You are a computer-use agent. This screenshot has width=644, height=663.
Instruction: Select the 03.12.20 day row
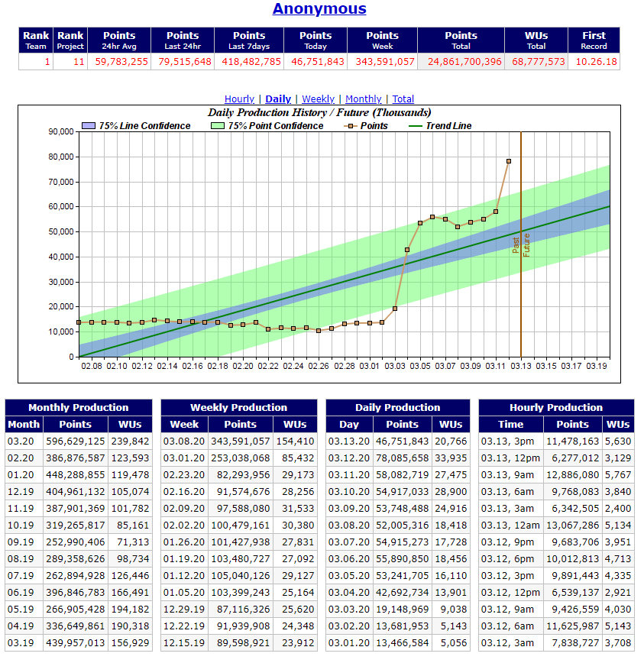click(398, 458)
